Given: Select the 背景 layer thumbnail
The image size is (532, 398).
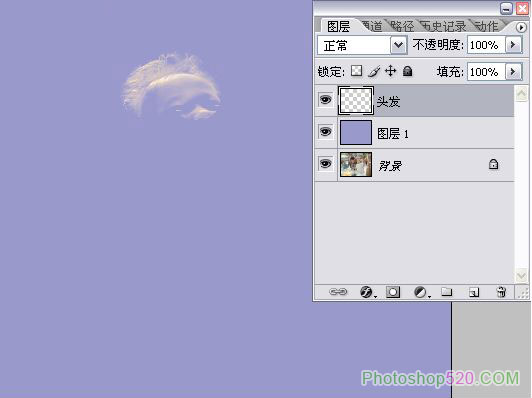Looking at the screenshot, I should pyautogui.click(x=356, y=165).
